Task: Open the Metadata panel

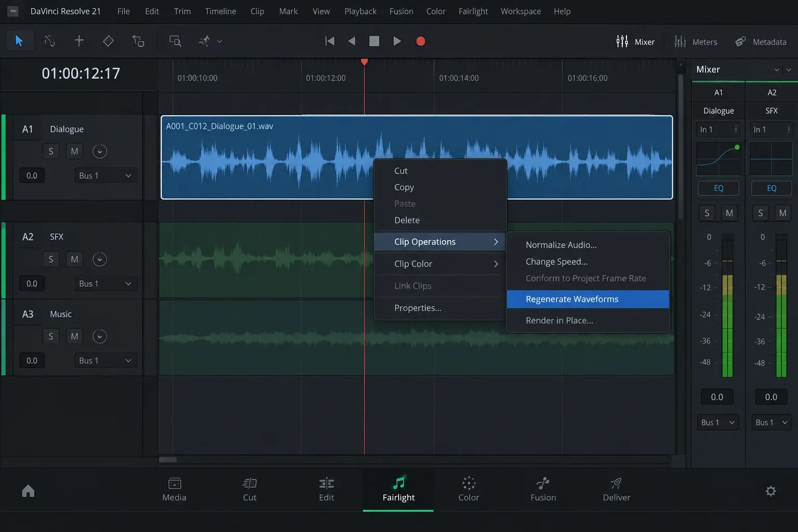Action: [761, 42]
